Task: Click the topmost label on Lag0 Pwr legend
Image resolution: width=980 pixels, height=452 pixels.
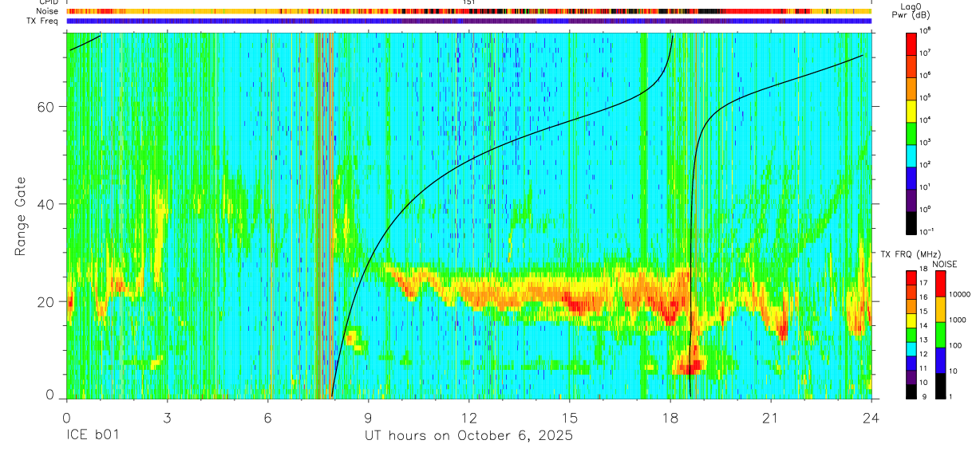Action: coord(924,30)
